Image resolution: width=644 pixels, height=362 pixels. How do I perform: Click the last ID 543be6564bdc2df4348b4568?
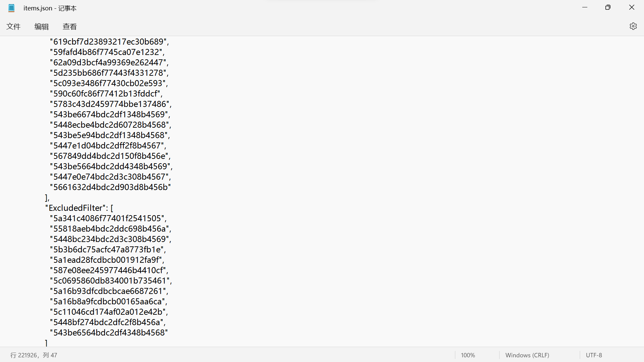[x=109, y=333]
